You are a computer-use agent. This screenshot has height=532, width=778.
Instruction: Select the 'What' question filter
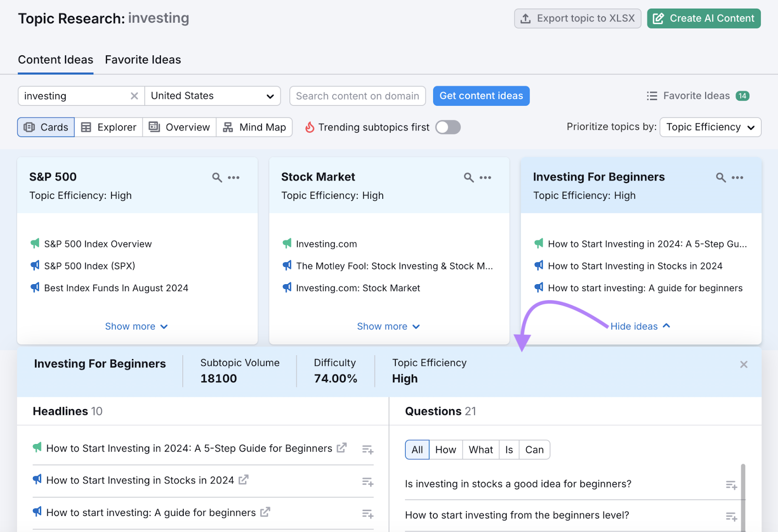(480, 450)
